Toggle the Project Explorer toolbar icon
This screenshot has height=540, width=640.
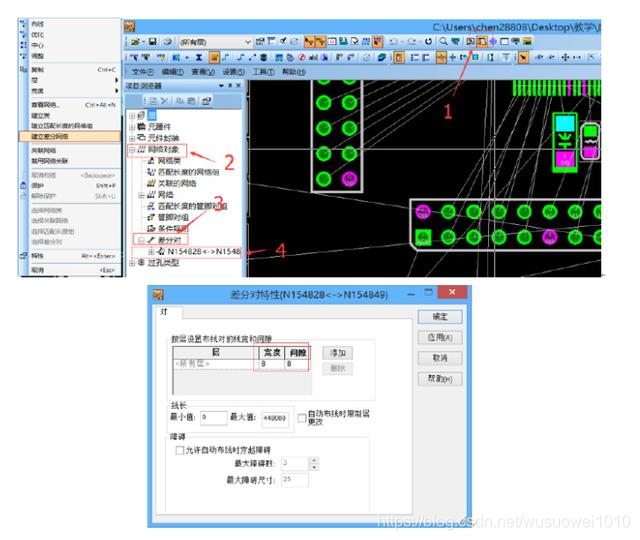click(482, 41)
